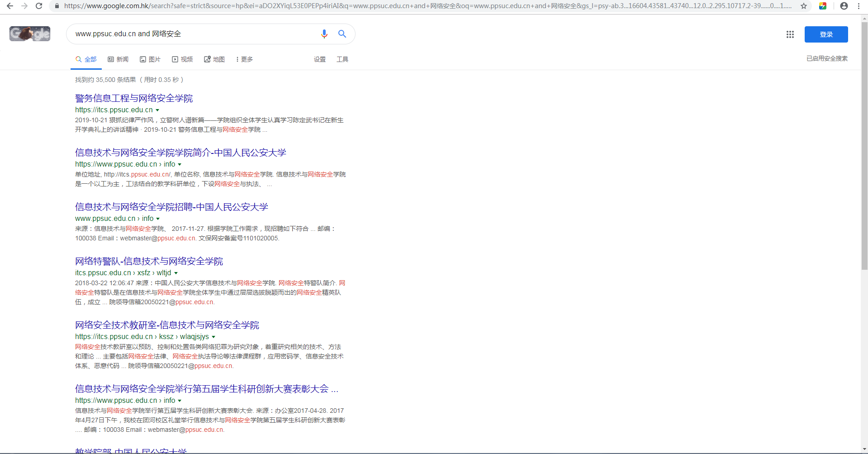Open the Google apps grid
868x454 pixels.
click(x=790, y=34)
